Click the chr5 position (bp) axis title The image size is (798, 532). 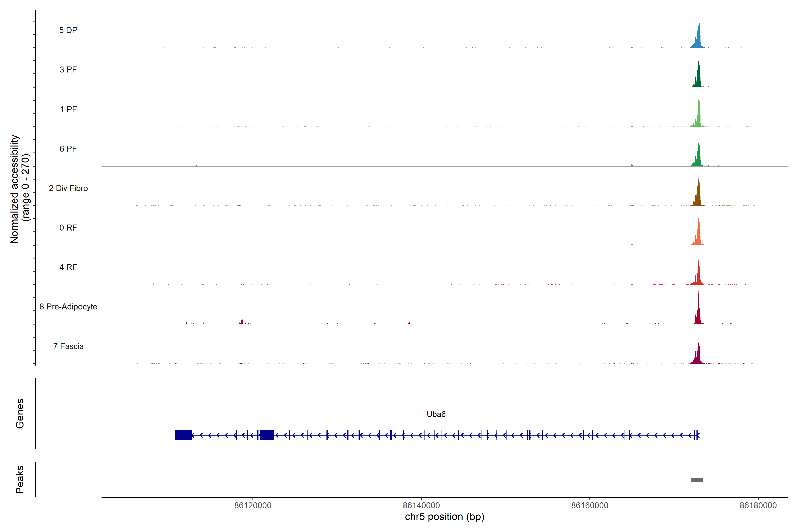(444, 517)
